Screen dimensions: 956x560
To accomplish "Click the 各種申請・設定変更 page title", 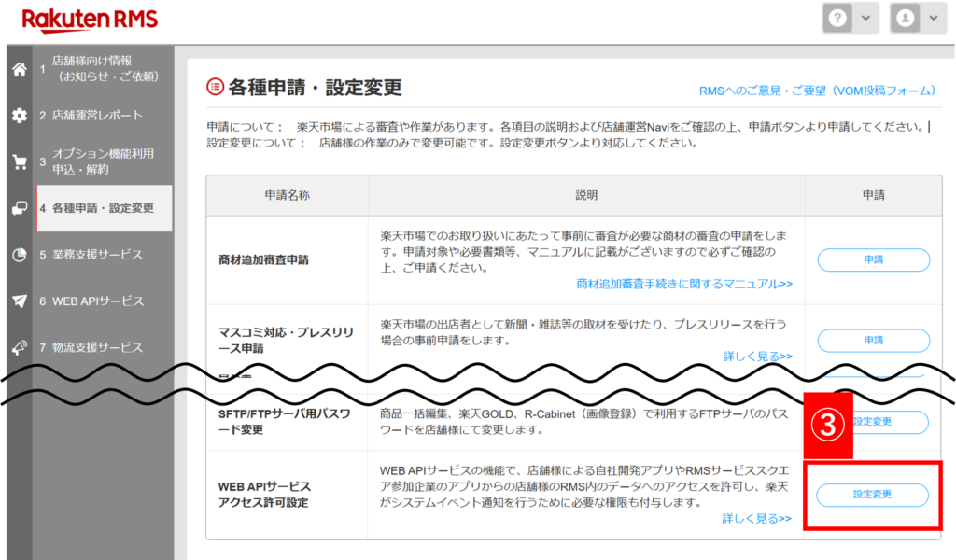I will [x=316, y=88].
